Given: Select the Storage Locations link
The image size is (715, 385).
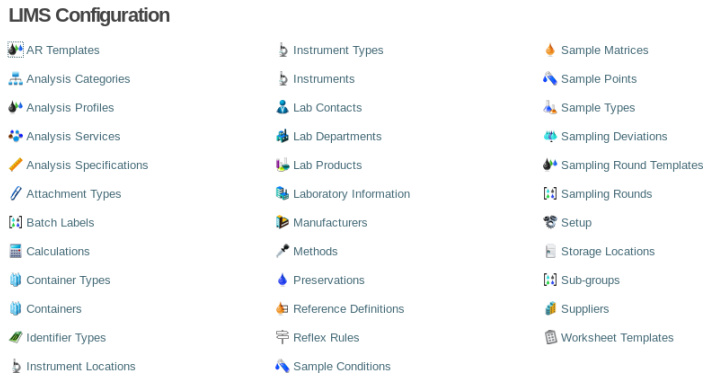Looking at the screenshot, I should coord(608,251).
